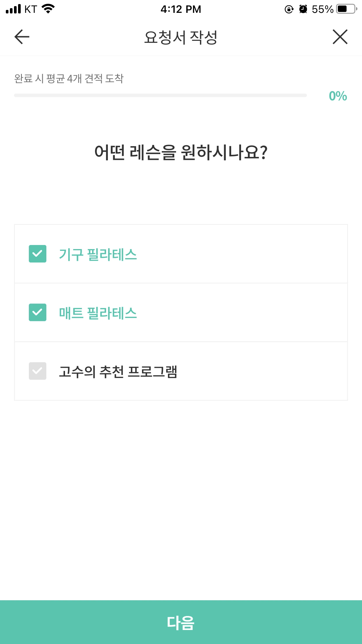Tap the back arrow icon
This screenshot has height=644, width=362.
tap(22, 37)
